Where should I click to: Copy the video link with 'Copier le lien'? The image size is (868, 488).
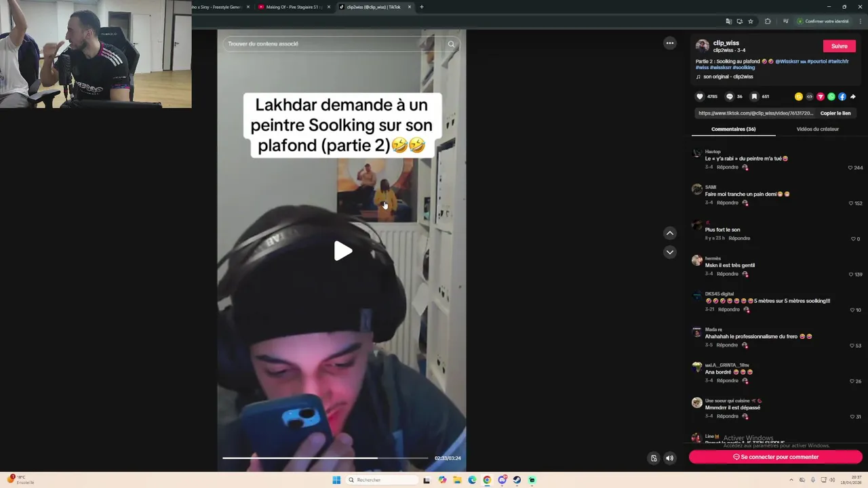835,113
